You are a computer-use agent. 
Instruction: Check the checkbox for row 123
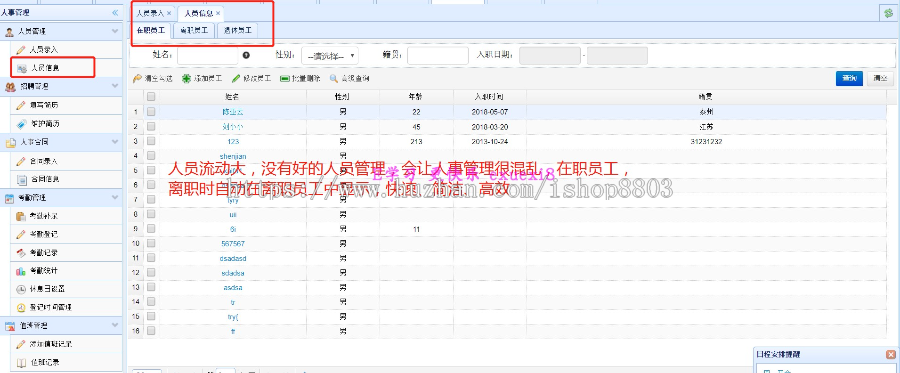coord(151,141)
